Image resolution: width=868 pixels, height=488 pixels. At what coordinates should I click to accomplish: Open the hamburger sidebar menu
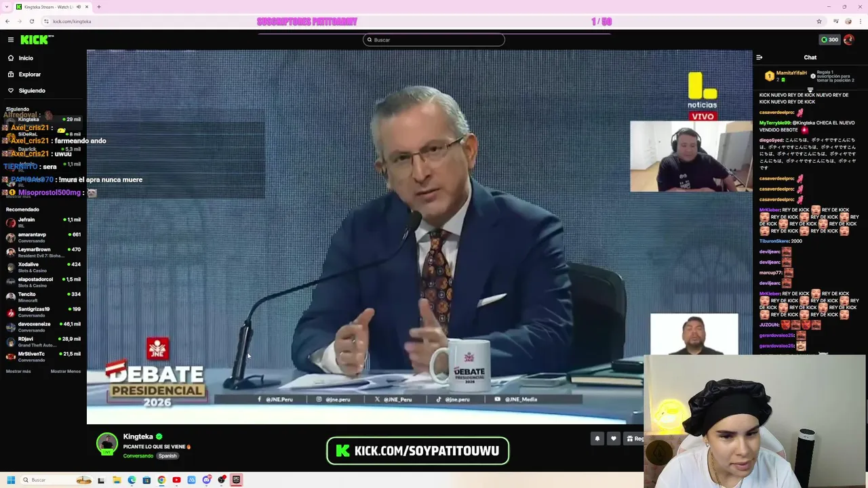click(11, 40)
